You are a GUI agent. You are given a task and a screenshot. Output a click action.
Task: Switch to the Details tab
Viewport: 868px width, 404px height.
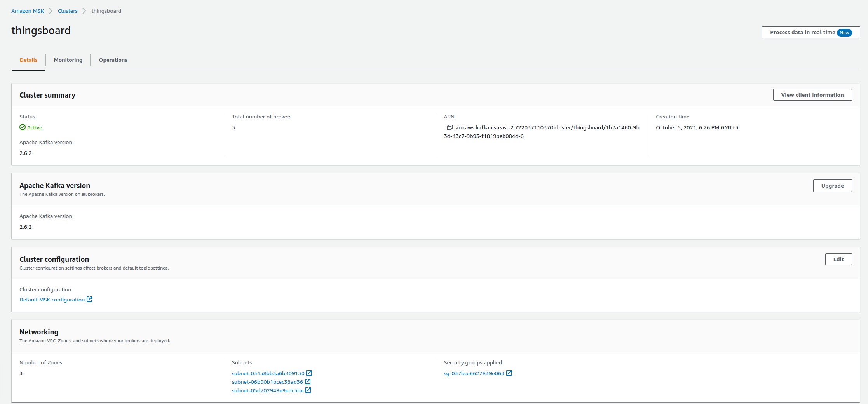coord(29,60)
